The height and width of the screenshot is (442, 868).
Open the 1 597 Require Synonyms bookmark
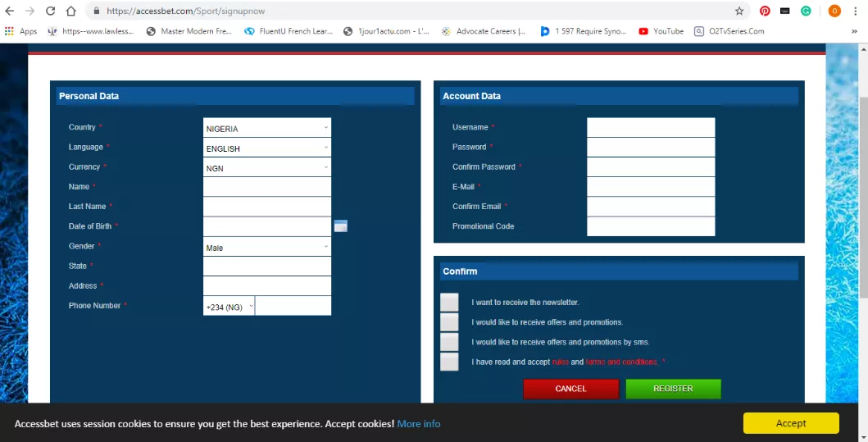tap(584, 31)
